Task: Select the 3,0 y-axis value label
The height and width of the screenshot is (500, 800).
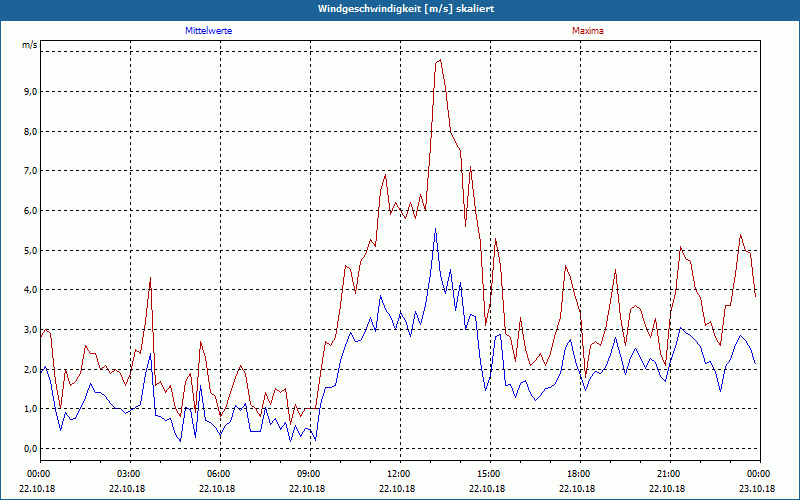Action: pos(30,329)
